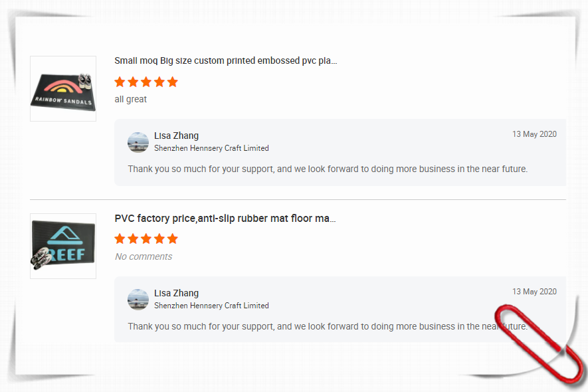
Task: Click Lisa Zhang's avatar in the first reply
Action: pos(138,142)
